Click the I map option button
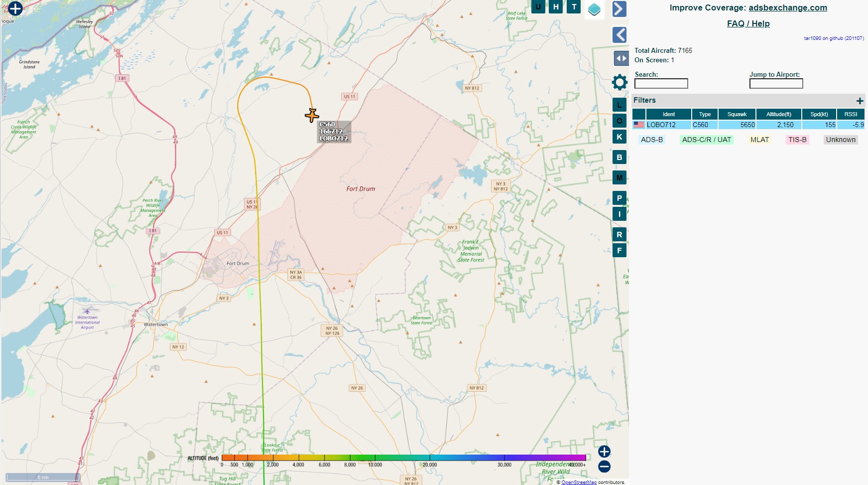 (x=620, y=214)
